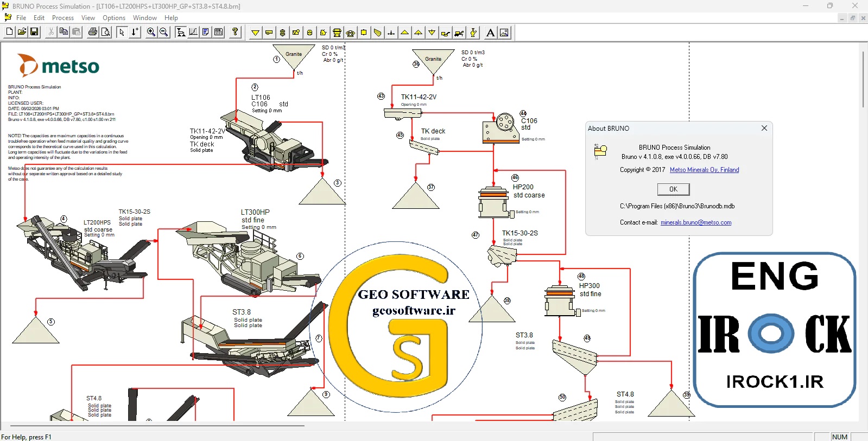
Task: Insert the yellow square bin icon
Action: click(x=364, y=33)
